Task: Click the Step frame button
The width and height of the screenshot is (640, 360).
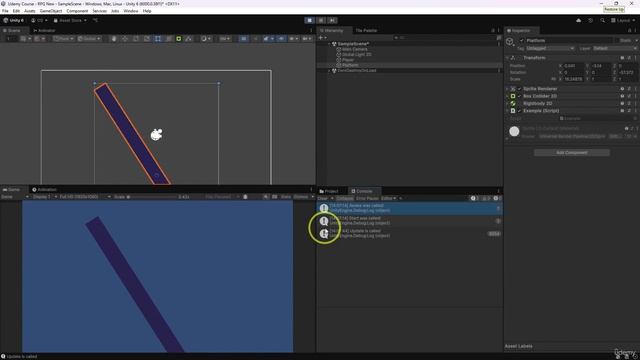Action: point(332,20)
